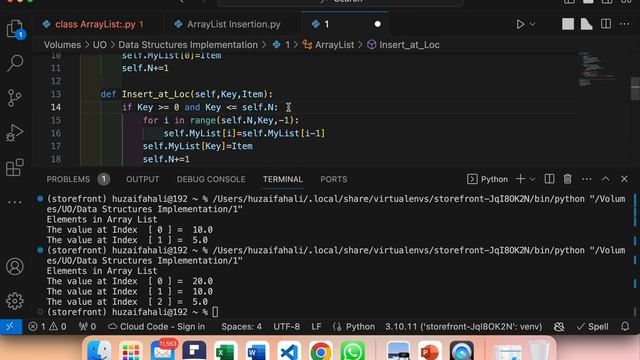Click line number 16 in the gutter
This screenshot has height=360, width=640.
pyautogui.click(x=56, y=133)
